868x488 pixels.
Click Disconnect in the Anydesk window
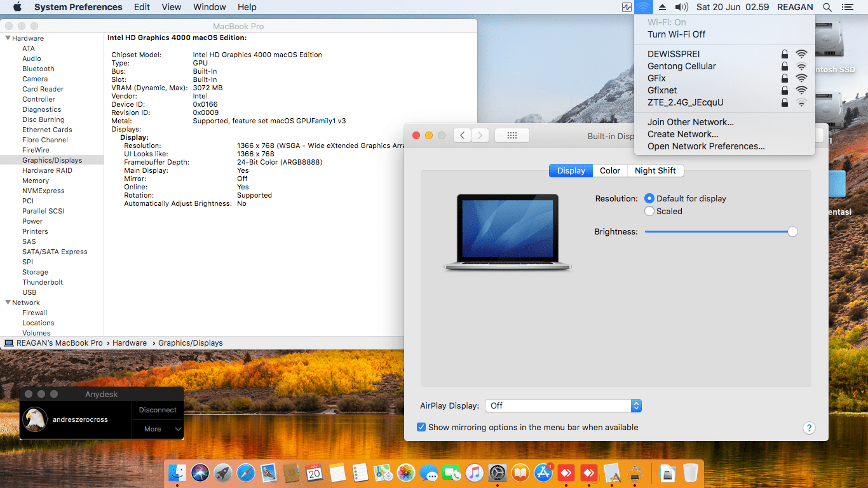[158, 410]
